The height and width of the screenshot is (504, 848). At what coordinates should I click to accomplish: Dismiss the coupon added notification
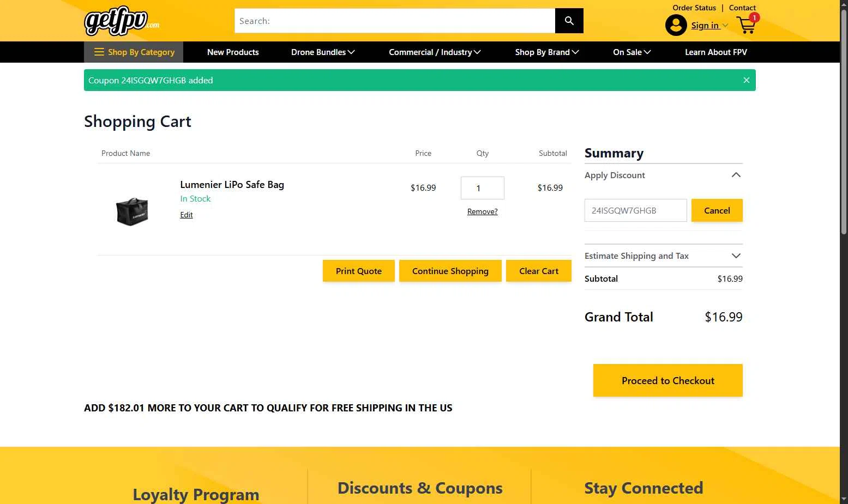pos(746,80)
